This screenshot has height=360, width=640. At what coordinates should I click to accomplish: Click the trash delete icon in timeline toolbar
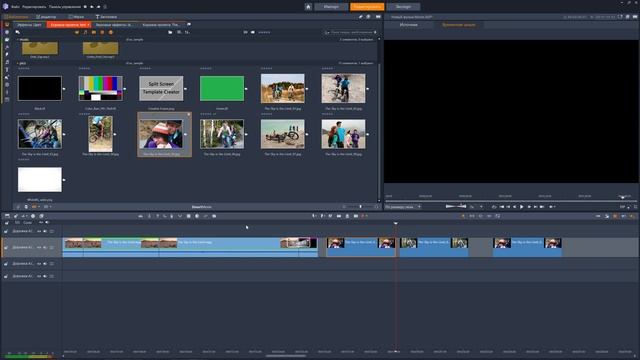[x=347, y=216]
